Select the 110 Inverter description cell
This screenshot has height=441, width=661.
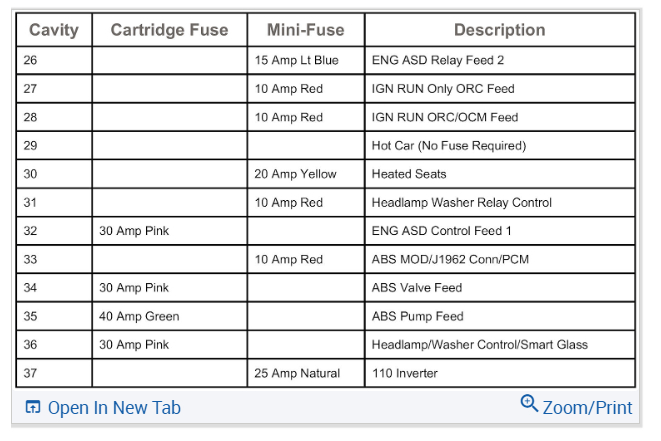(405, 374)
